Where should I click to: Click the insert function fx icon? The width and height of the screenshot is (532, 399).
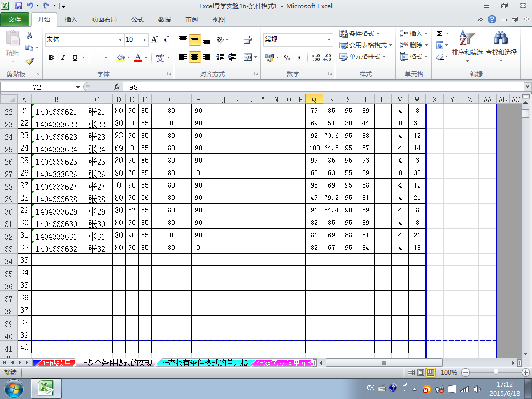pos(117,87)
